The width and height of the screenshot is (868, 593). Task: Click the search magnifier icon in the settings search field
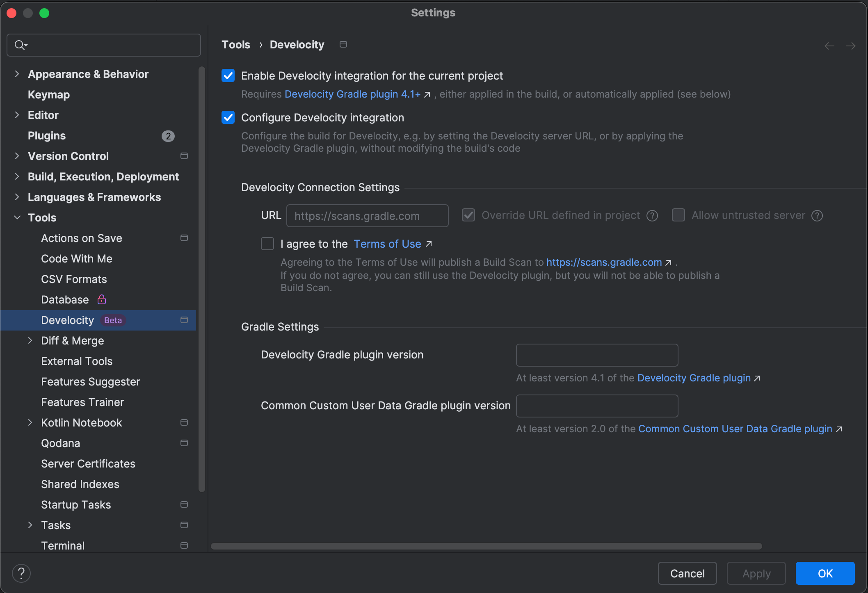coord(21,45)
